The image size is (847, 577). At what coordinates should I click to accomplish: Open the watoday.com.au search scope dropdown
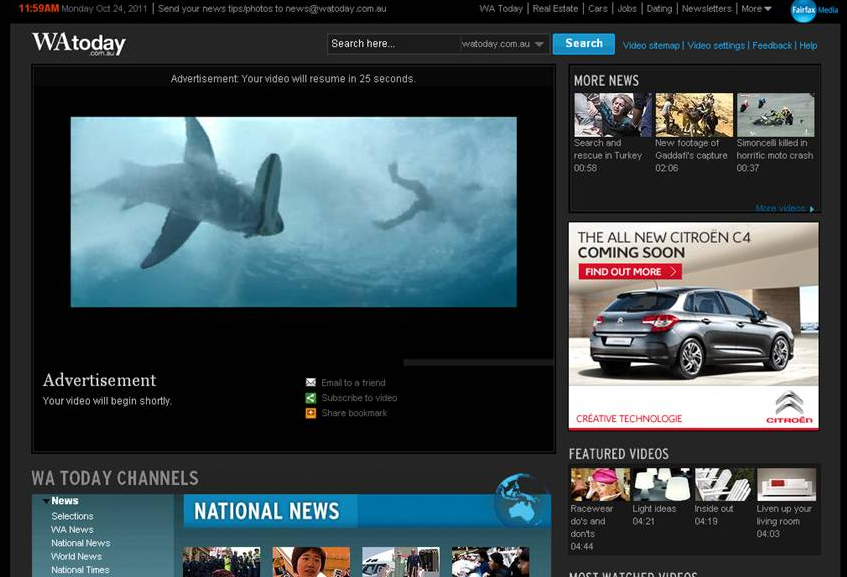coord(538,44)
